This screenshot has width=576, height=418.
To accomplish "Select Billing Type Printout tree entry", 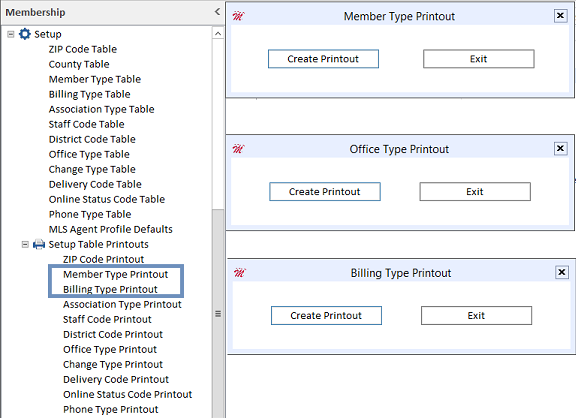I will point(110,289).
